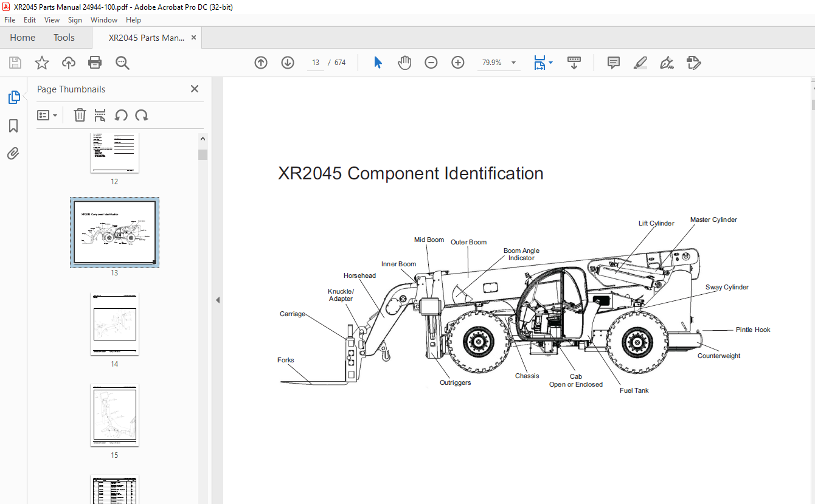Image resolution: width=815 pixels, height=504 pixels.
Task: Click the Inner Boom label
Action: (398, 264)
